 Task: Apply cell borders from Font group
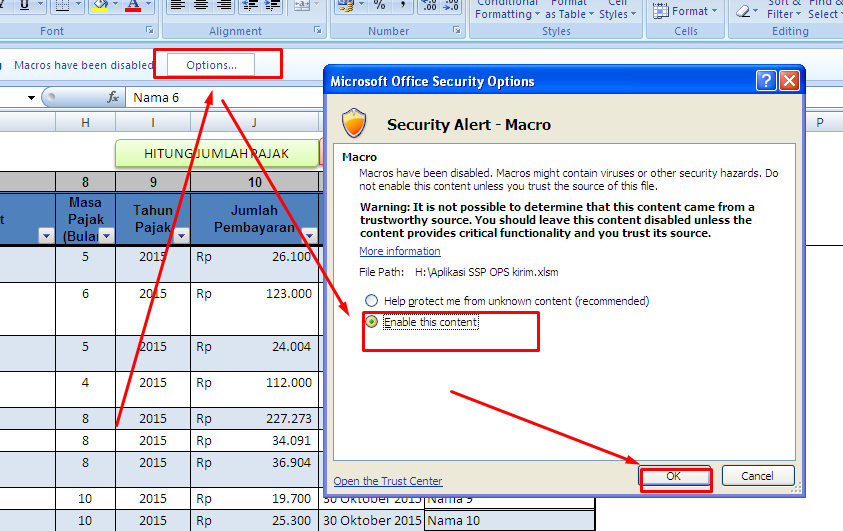click(63, 5)
